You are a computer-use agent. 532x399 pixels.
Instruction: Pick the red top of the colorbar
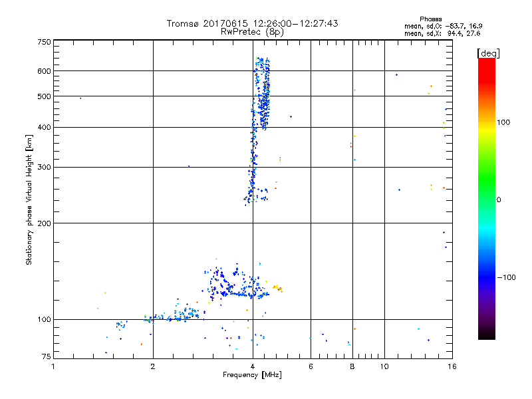486,62
